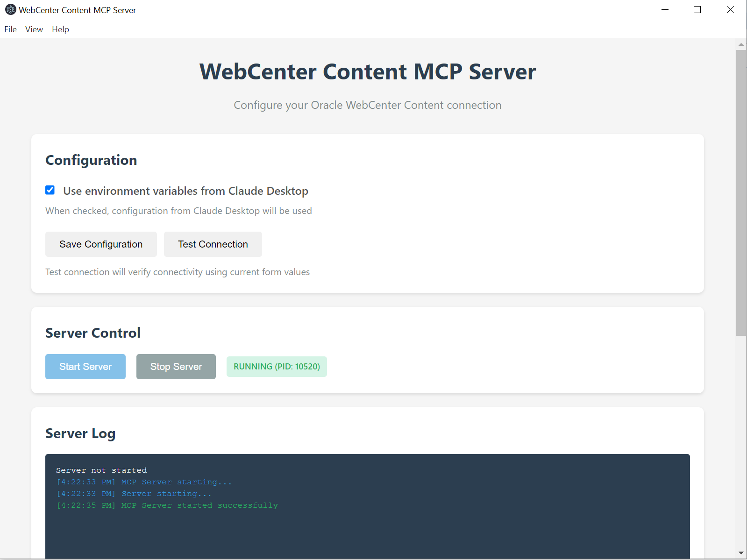Click the 'Test connection will verify connectivity' note
747x560 pixels.
point(178,272)
